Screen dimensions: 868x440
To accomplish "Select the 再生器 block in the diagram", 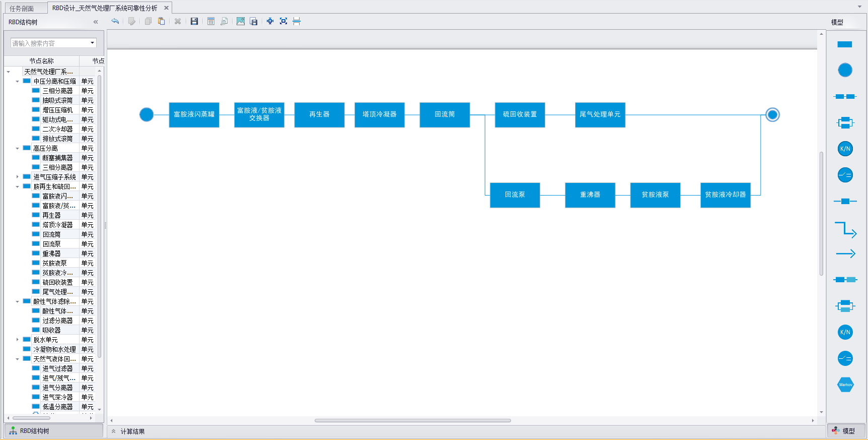I will click(319, 115).
